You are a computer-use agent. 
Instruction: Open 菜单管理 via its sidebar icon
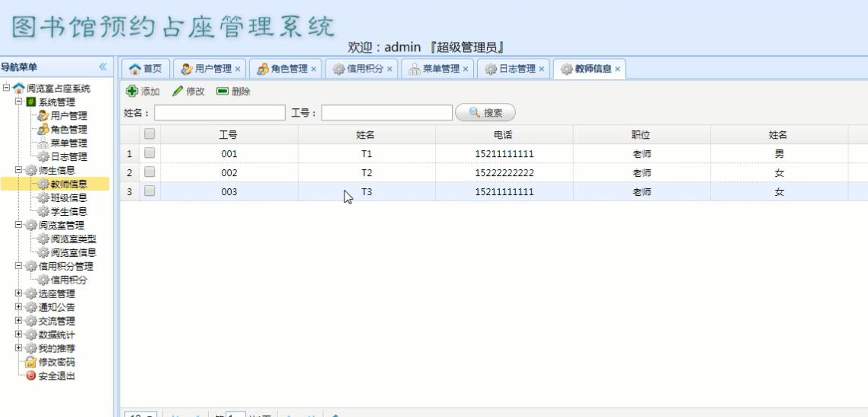click(x=43, y=143)
